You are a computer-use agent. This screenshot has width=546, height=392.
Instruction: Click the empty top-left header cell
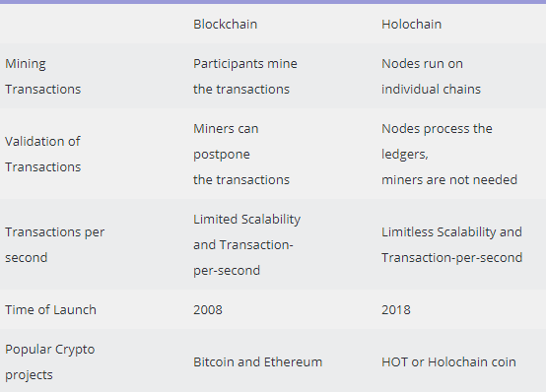(x=94, y=24)
